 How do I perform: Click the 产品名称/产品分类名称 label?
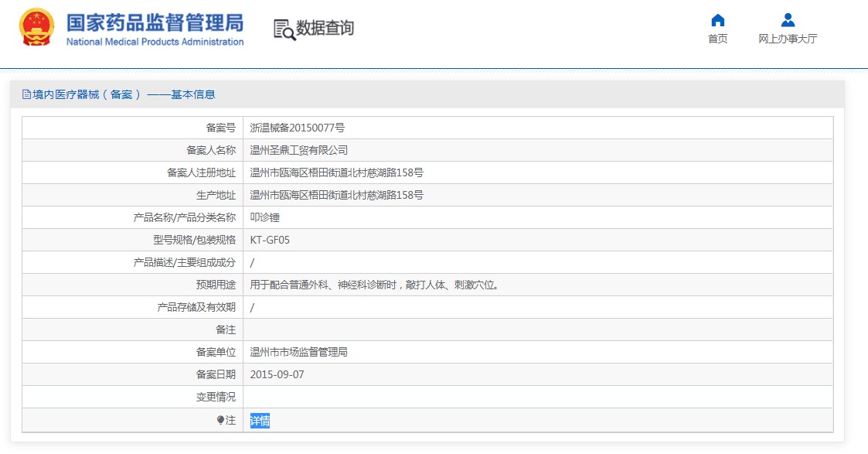coord(184,217)
